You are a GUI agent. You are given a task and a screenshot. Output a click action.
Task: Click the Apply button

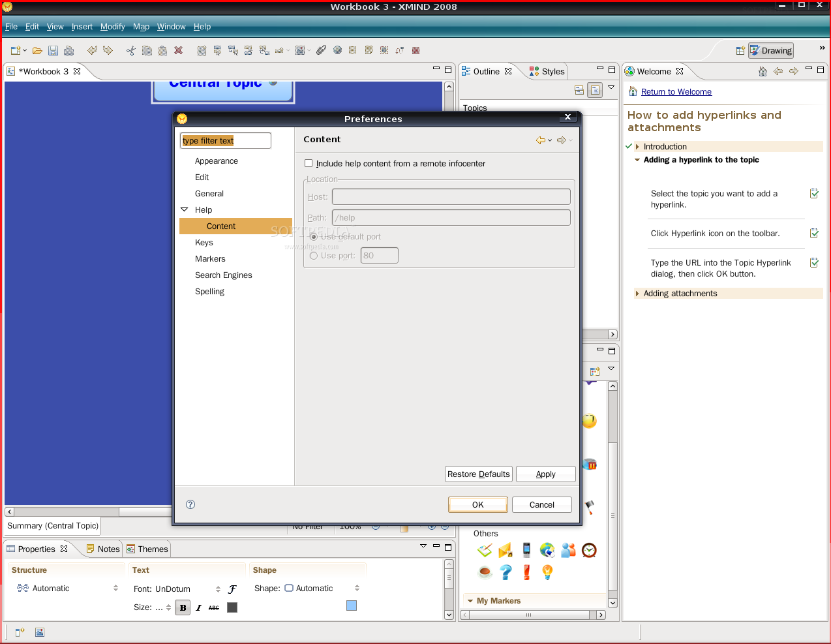tap(545, 474)
